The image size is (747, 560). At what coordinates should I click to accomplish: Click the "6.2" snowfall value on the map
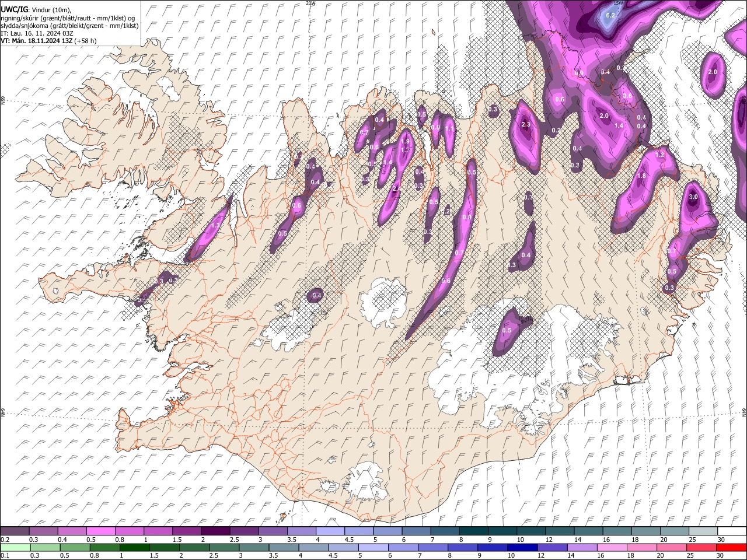coord(610,15)
